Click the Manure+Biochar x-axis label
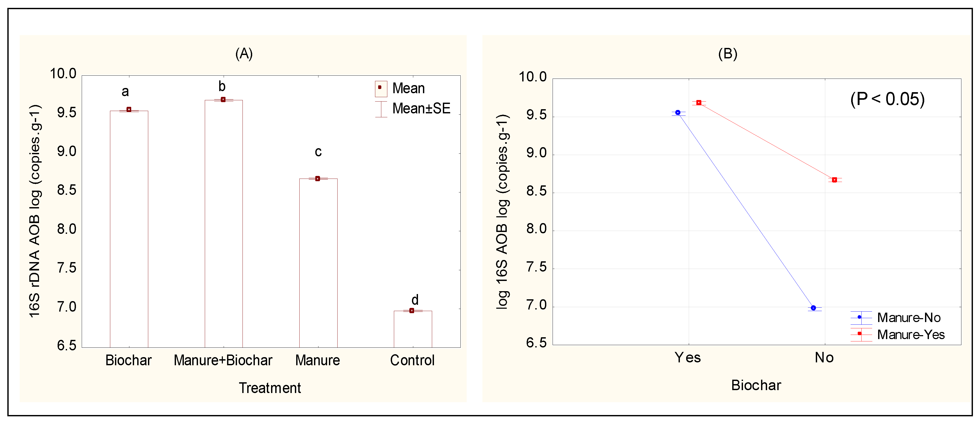 223,360
